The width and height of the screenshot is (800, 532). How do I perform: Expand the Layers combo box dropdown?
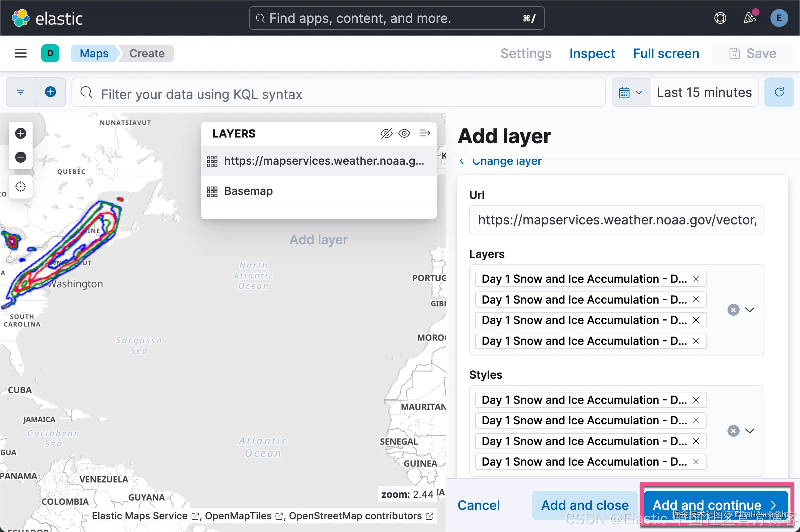(x=750, y=310)
